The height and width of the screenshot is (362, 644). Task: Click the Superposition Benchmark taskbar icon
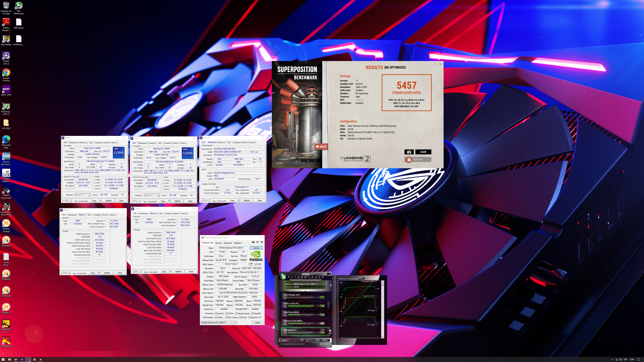tap(28, 359)
